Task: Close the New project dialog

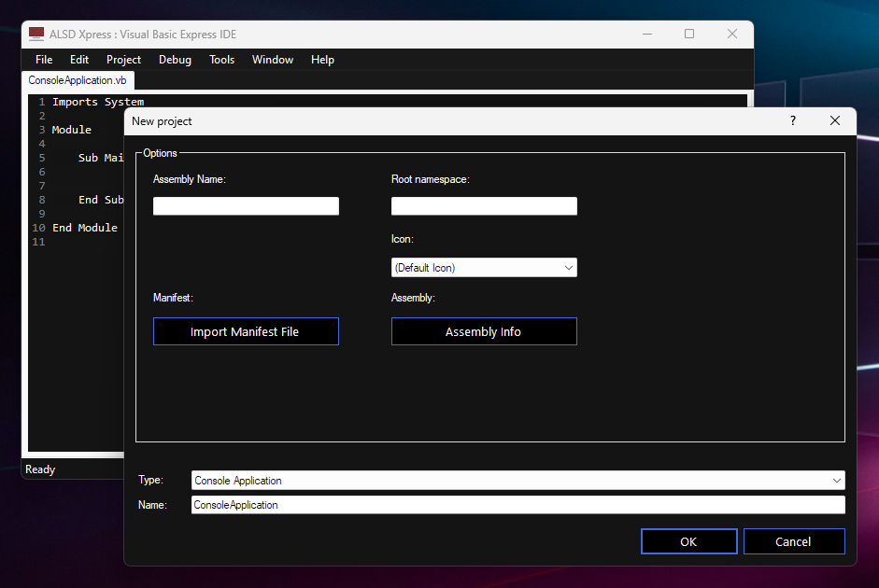Action: 835,121
